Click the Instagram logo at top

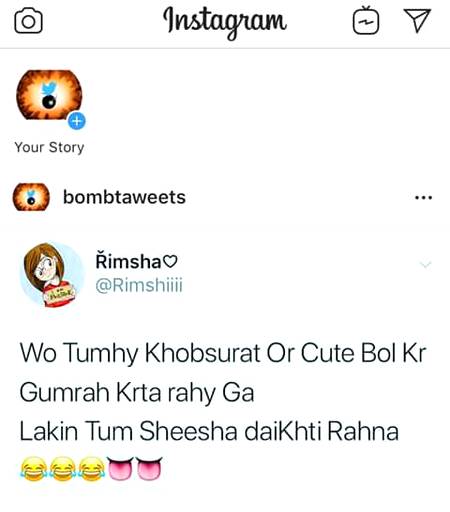click(225, 21)
